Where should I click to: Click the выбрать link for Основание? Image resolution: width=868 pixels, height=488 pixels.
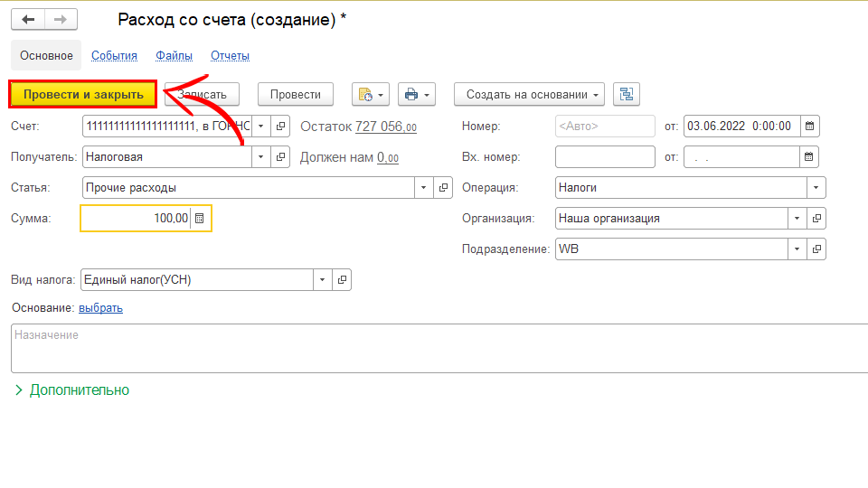coord(100,308)
